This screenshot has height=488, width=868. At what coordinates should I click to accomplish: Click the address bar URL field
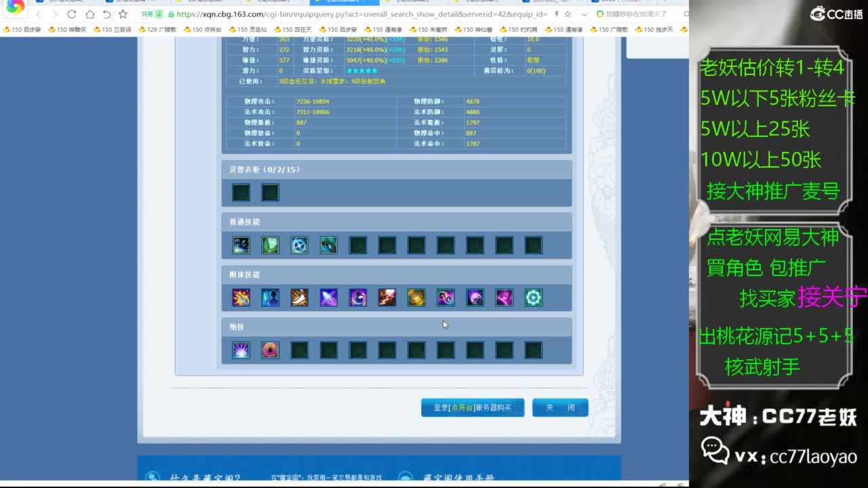363,14
